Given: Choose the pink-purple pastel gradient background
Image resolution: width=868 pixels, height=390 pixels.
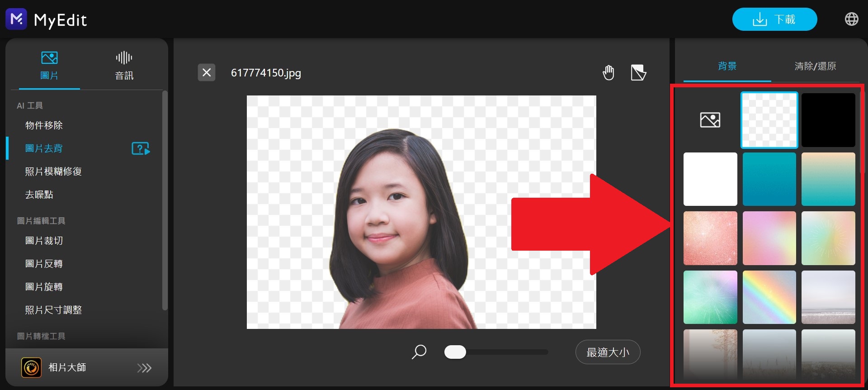Looking at the screenshot, I should tap(769, 238).
